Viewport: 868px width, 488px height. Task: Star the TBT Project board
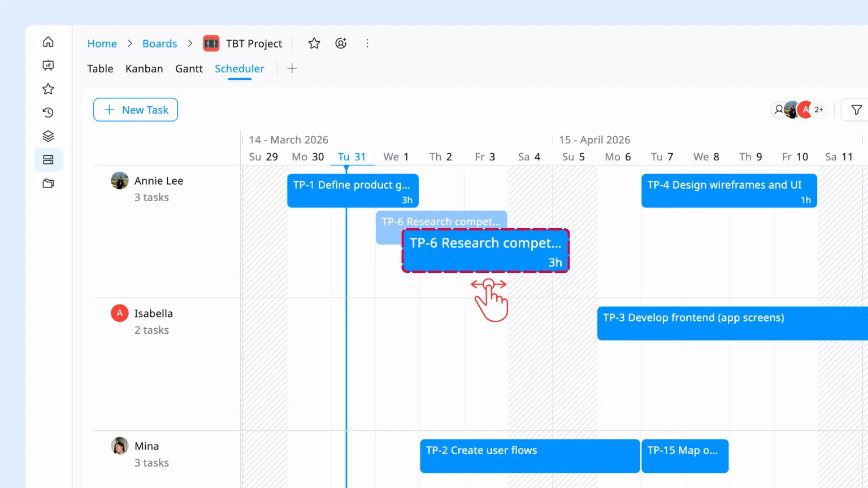coord(314,43)
